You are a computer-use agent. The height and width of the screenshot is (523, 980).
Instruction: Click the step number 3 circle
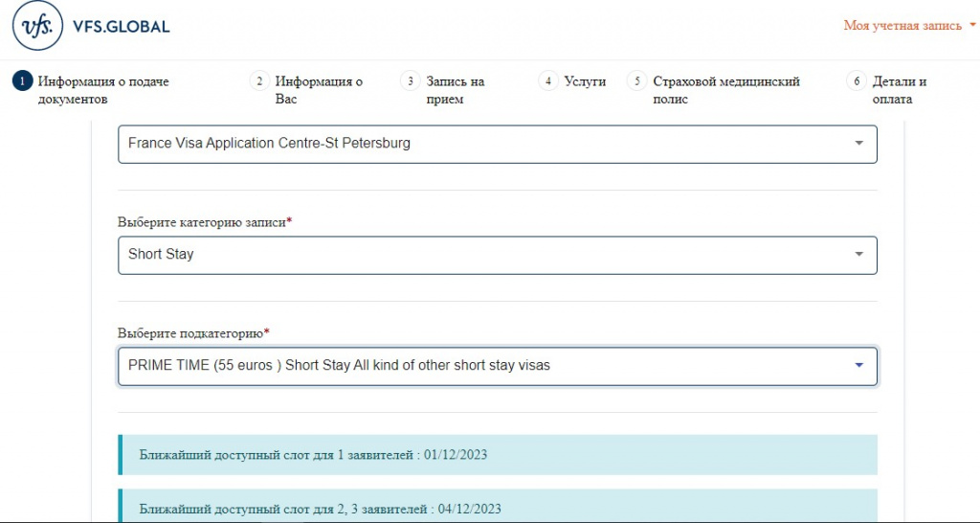(x=410, y=81)
